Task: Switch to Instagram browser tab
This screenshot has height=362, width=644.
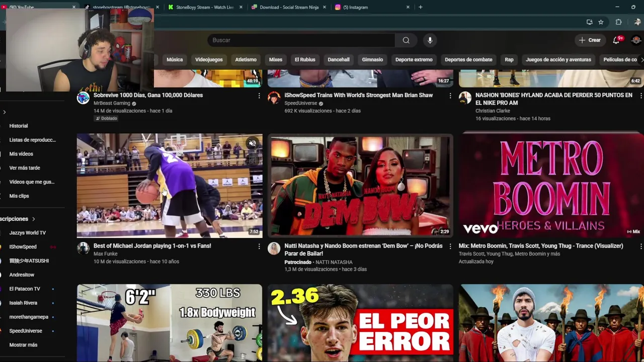Action: pyautogui.click(x=372, y=7)
